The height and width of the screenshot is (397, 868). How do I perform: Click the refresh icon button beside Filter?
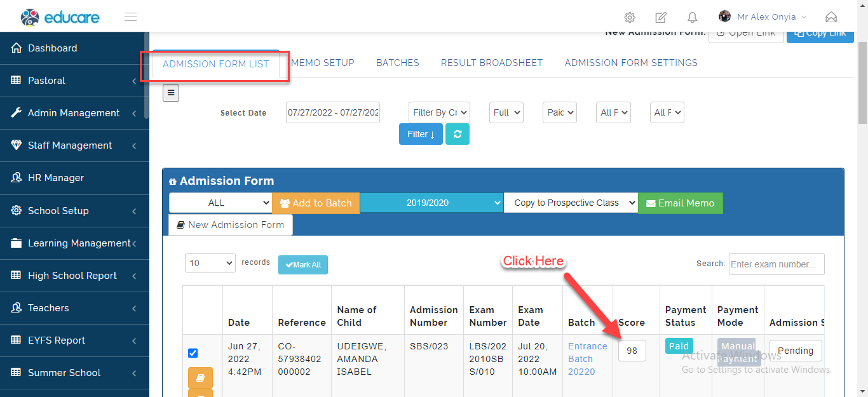[x=458, y=134]
